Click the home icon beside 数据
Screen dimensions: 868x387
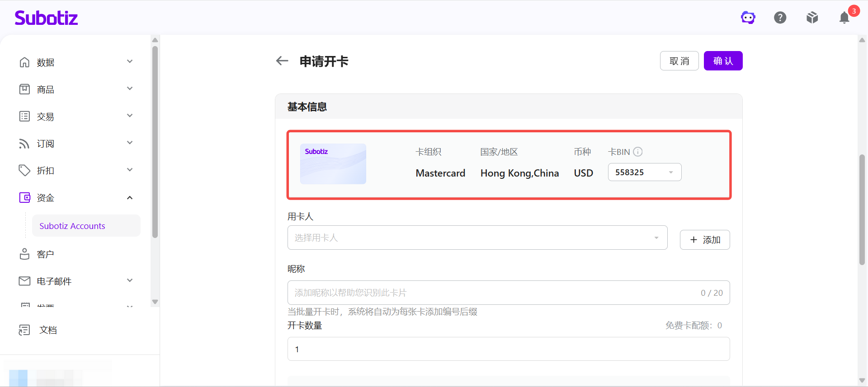(x=24, y=62)
